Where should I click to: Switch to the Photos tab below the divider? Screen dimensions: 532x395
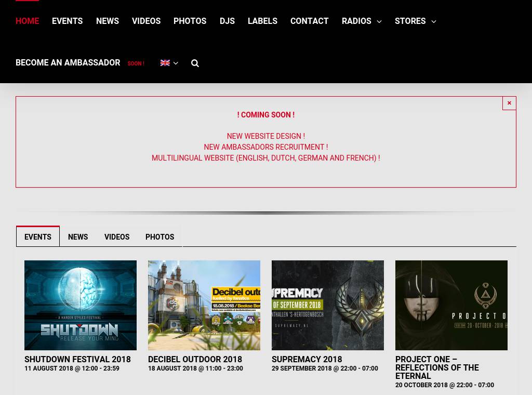(160, 237)
